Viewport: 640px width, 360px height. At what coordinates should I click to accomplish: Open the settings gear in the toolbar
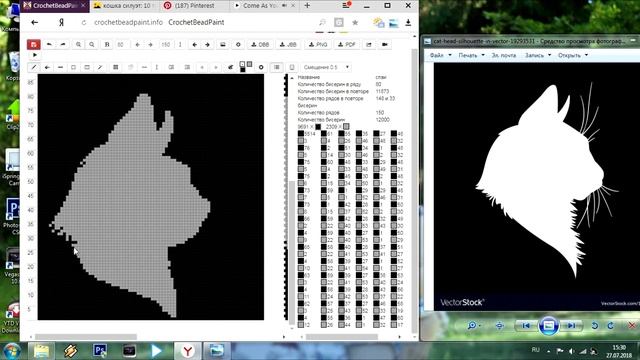coord(238,44)
